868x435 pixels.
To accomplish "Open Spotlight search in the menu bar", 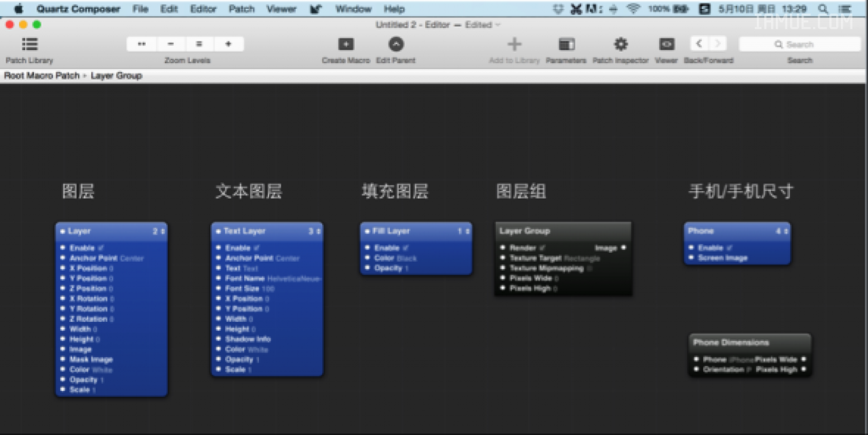I will (823, 9).
